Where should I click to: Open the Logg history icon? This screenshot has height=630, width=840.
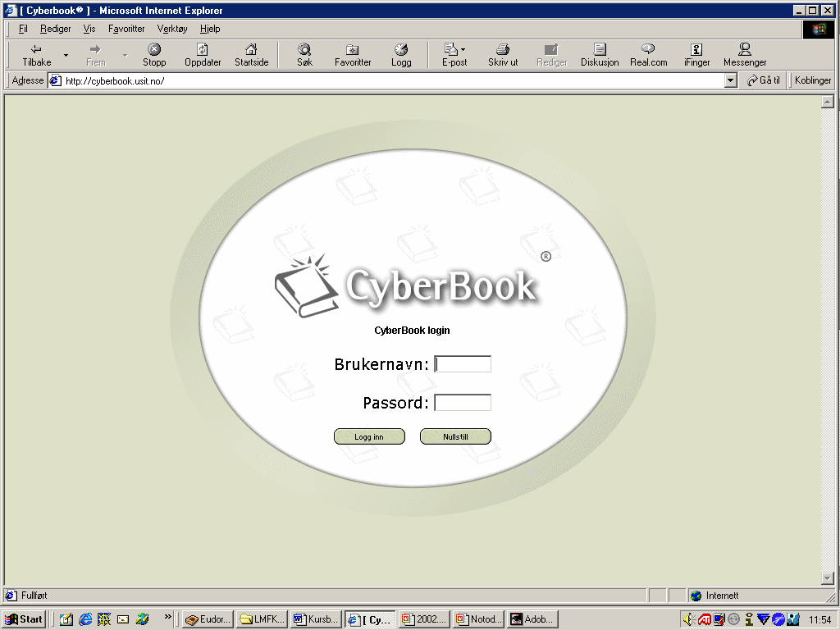(401, 50)
